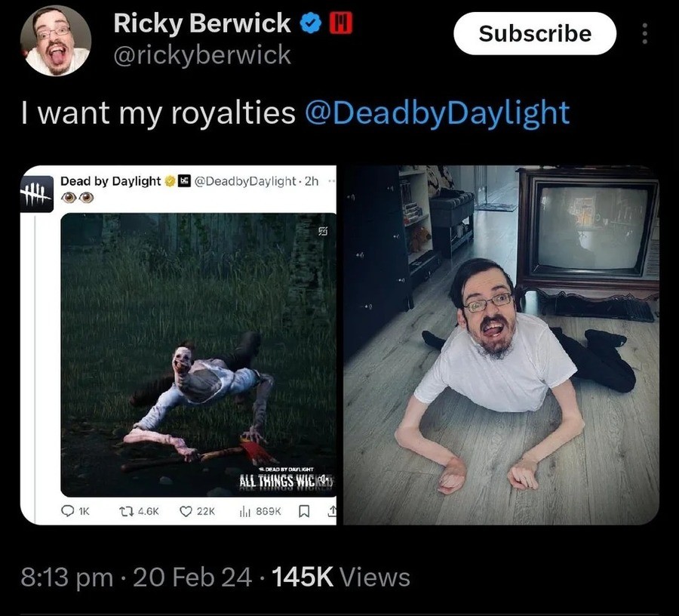679x616 pixels.
Task: Open replies via the 1K comment icon
Action: pos(68,512)
